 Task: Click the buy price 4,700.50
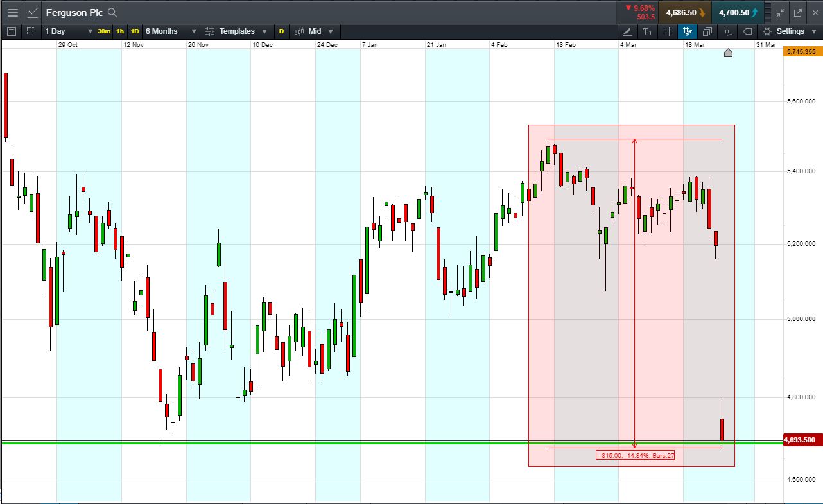(x=738, y=12)
